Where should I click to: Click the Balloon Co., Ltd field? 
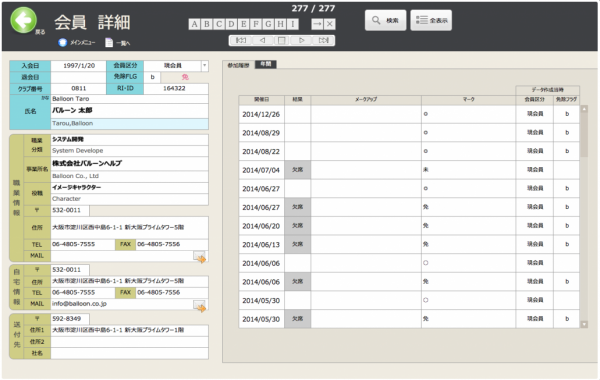pos(130,176)
